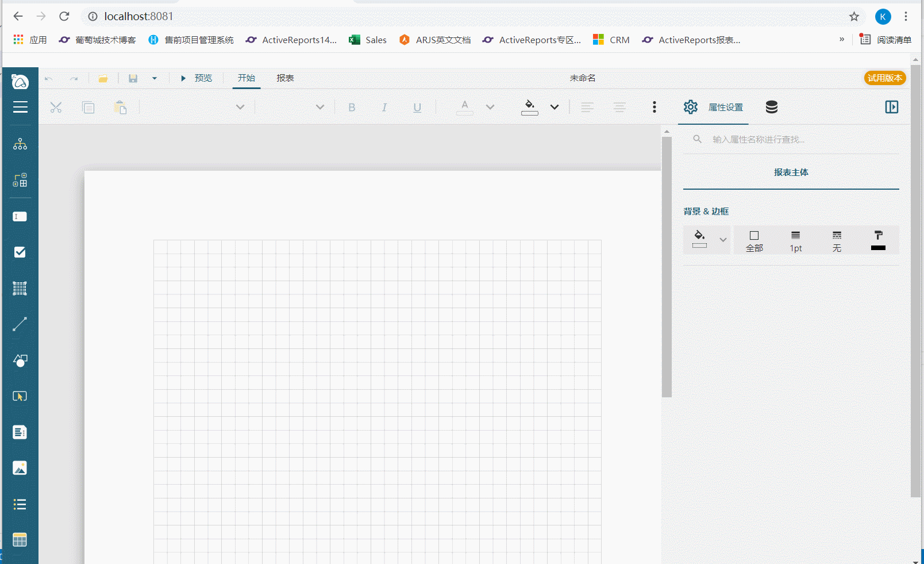This screenshot has width=924, height=564.
Task: Click the save disk icon
Action: 133,78
